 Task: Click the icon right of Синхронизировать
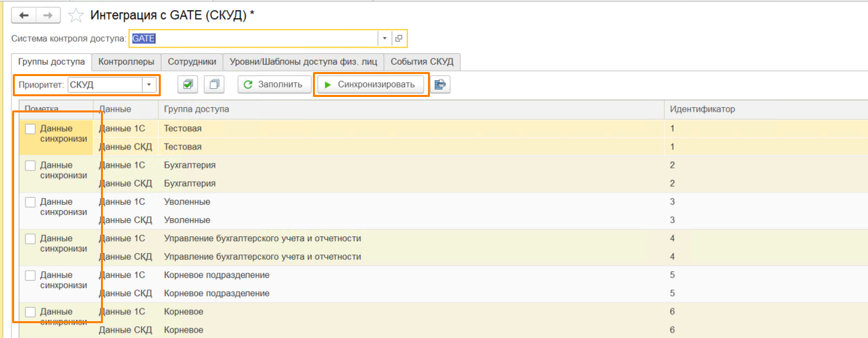pyautogui.click(x=440, y=85)
